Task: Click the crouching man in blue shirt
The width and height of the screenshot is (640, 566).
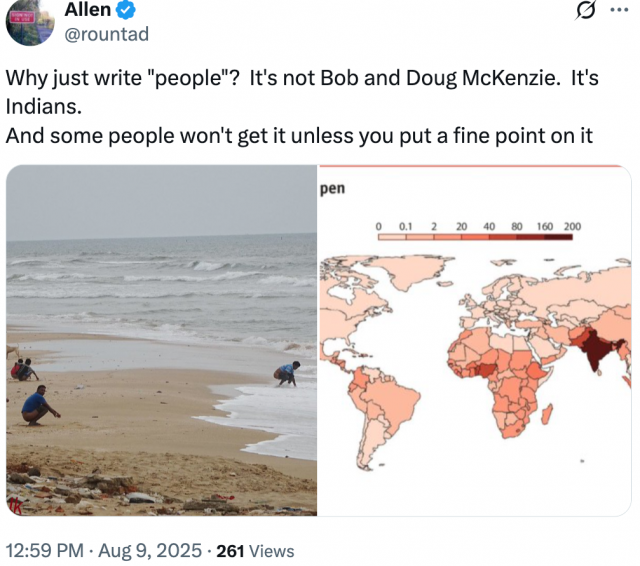Action: point(37,404)
